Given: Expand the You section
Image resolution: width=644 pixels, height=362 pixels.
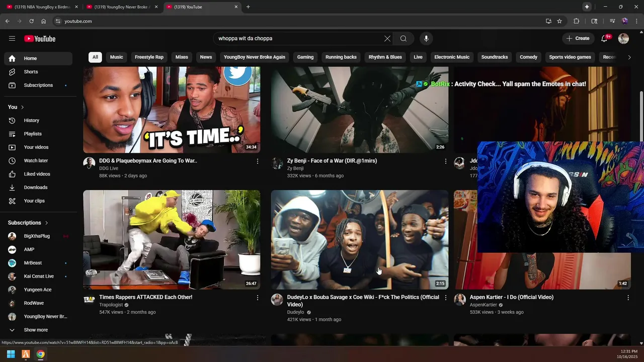Looking at the screenshot, I should [16, 107].
